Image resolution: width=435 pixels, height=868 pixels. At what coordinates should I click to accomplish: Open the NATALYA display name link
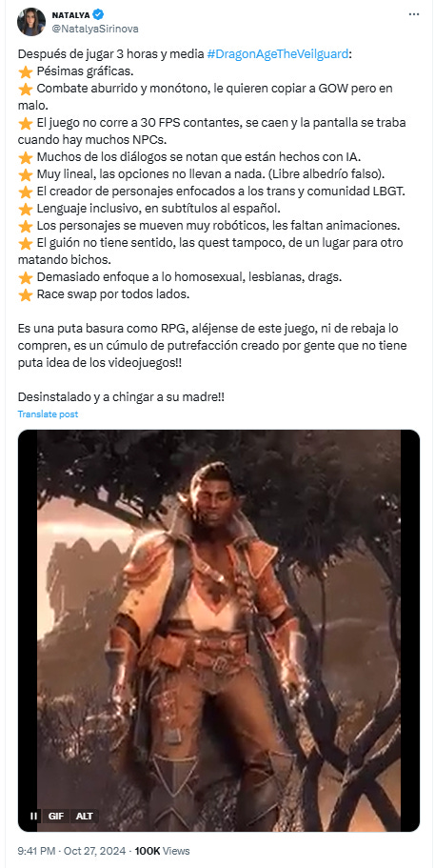click(70, 15)
